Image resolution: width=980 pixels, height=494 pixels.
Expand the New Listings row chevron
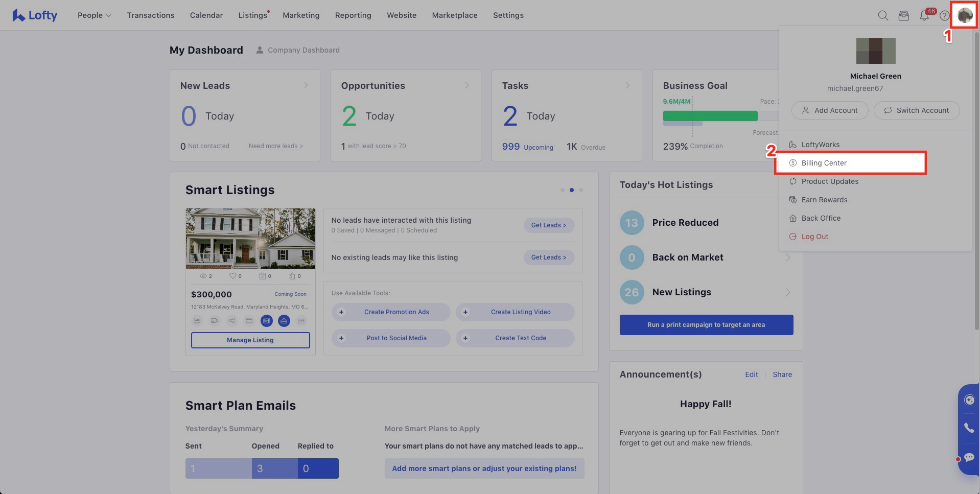pos(787,292)
